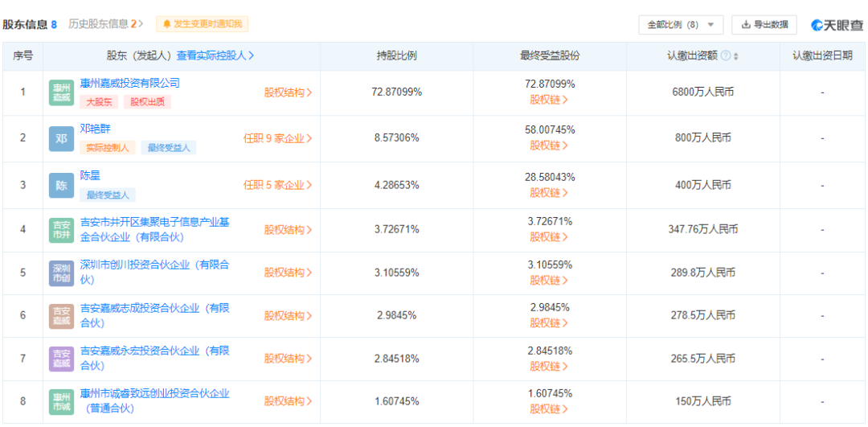Click the 惠州市诚 logo avatar
The width and height of the screenshot is (868, 427).
click(61, 402)
